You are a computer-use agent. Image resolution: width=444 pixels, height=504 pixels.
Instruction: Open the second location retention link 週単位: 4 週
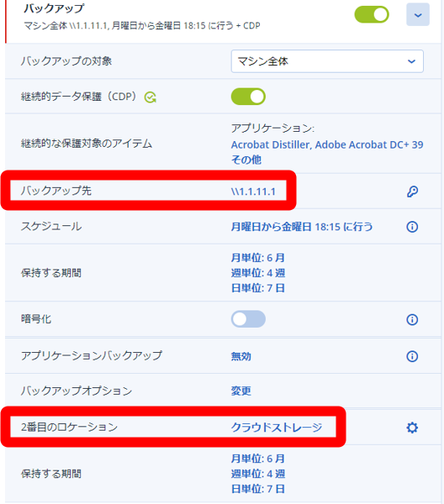point(257,474)
